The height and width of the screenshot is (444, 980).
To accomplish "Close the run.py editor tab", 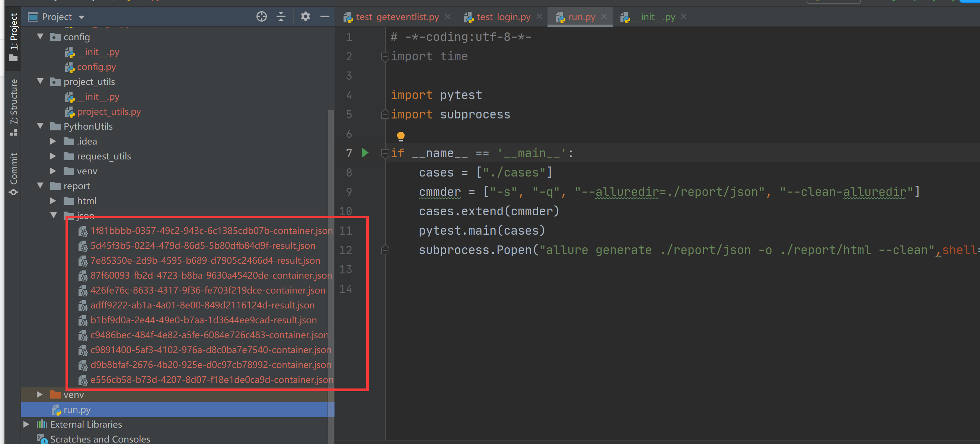I will coord(604,17).
